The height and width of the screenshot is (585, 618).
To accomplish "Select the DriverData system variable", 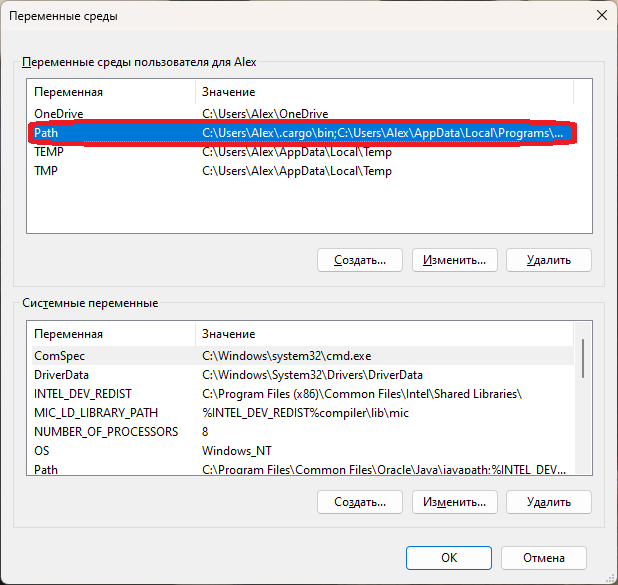I will (302, 374).
